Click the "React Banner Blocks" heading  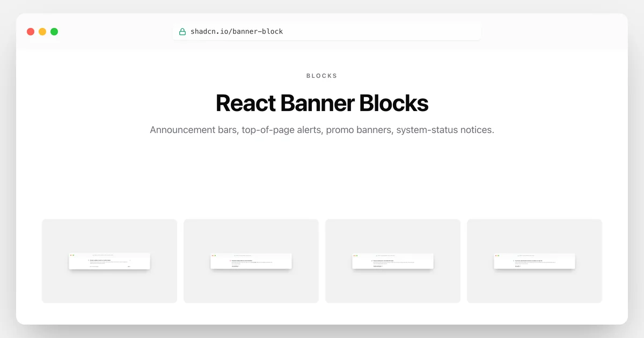322,103
